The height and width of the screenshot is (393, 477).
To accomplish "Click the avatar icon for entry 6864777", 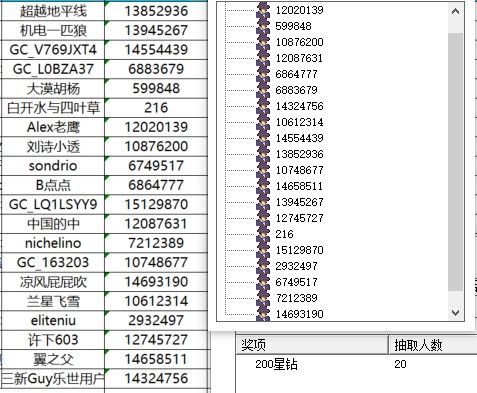I will 263,74.
